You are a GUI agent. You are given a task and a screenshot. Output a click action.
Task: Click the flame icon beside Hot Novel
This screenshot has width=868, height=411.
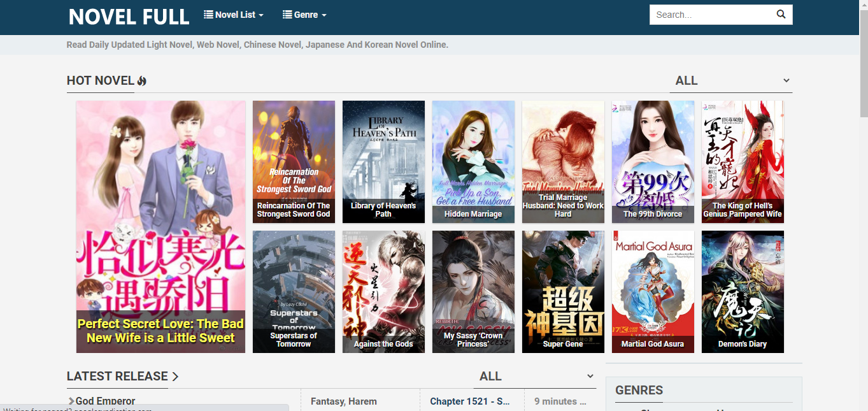[x=142, y=81]
